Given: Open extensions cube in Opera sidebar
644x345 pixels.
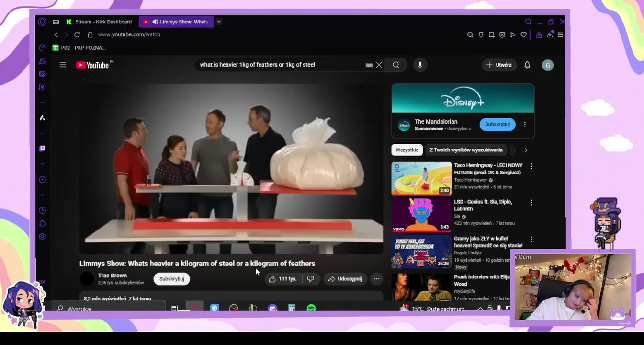Looking at the screenshot, I should pyautogui.click(x=43, y=224).
